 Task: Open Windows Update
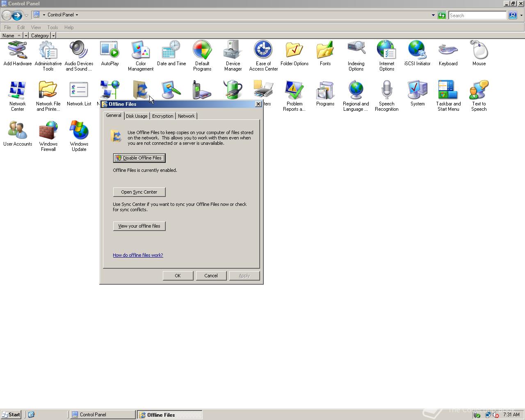79,137
